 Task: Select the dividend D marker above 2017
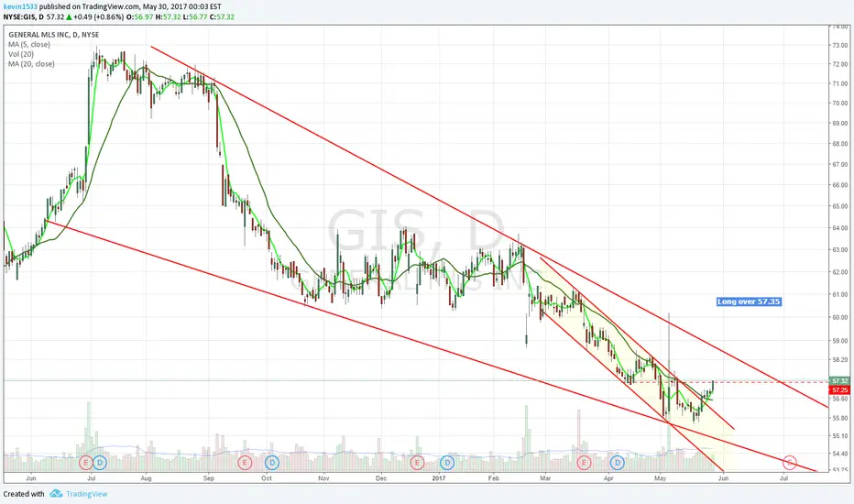pos(447,463)
